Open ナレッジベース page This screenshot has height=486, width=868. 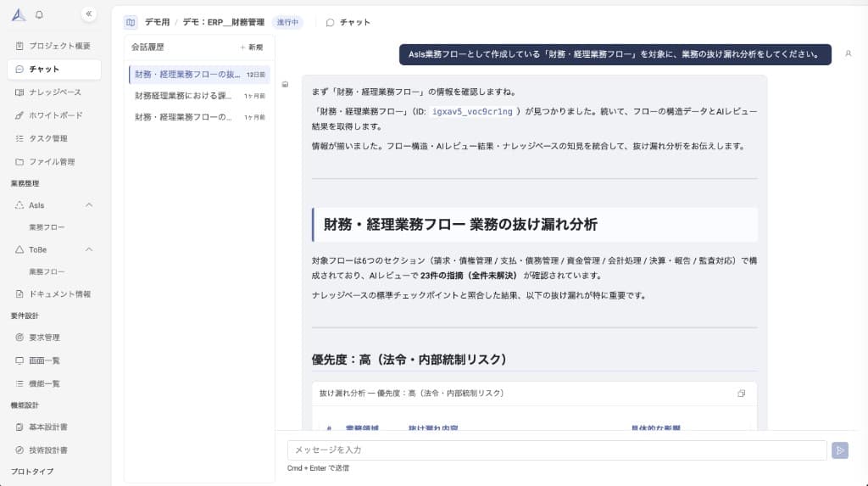pyautogui.click(x=54, y=92)
